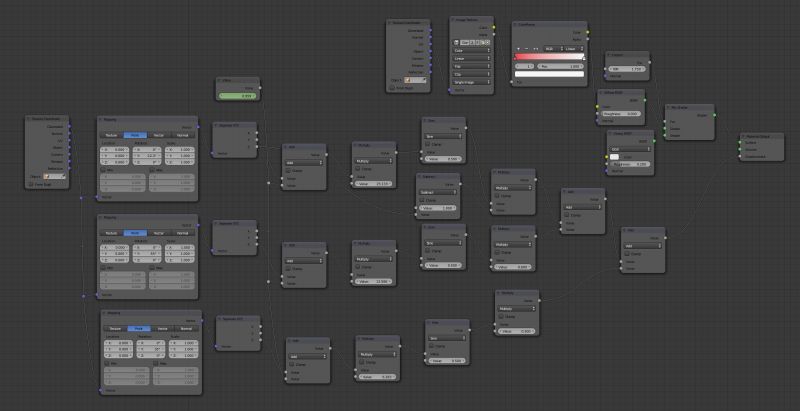Image resolution: width=800 pixels, height=411 pixels.
Task: Select Vector tab in the lowest Mapping node
Action: tap(163, 329)
